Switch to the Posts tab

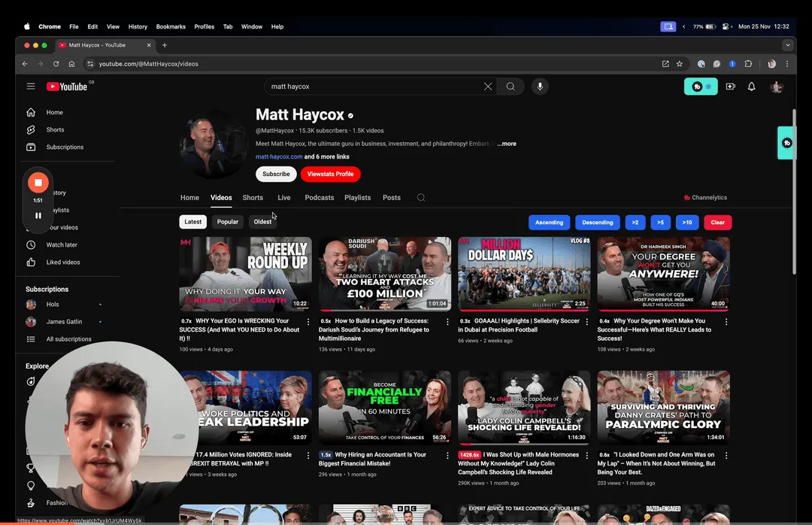coord(392,198)
